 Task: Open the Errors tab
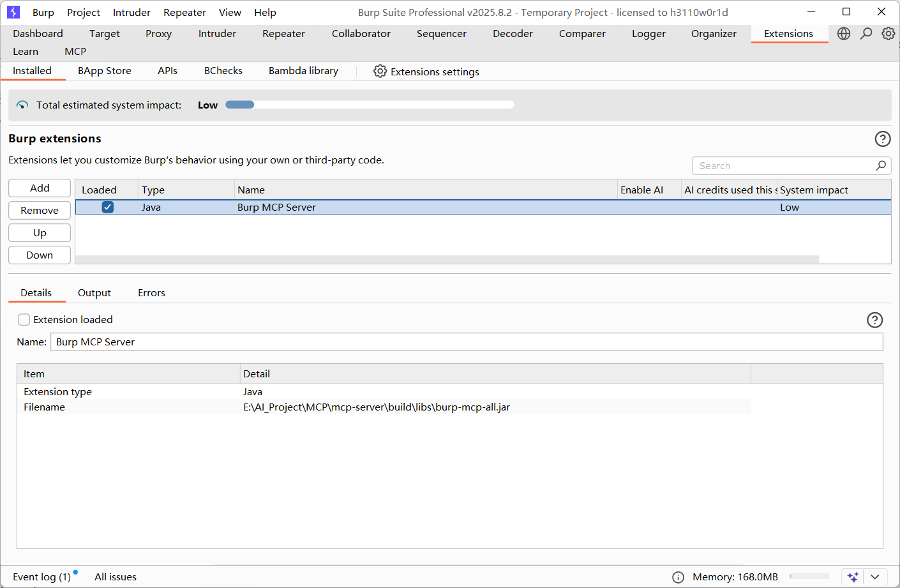pos(151,293)
